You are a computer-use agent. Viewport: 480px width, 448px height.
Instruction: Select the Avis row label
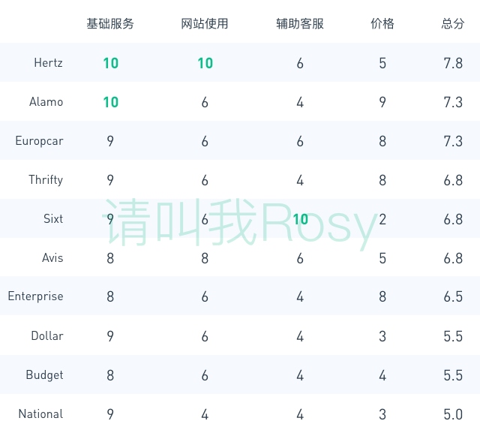tap(52, 258)
